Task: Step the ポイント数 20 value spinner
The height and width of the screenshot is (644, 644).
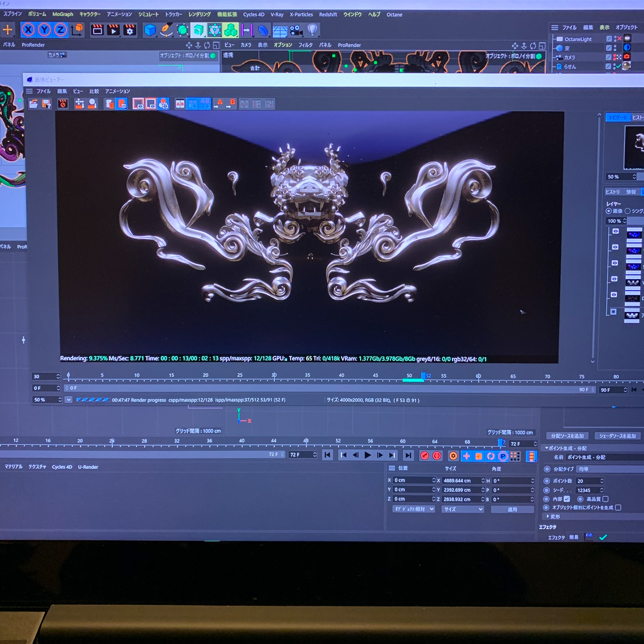Action: (x=602, y=481)
